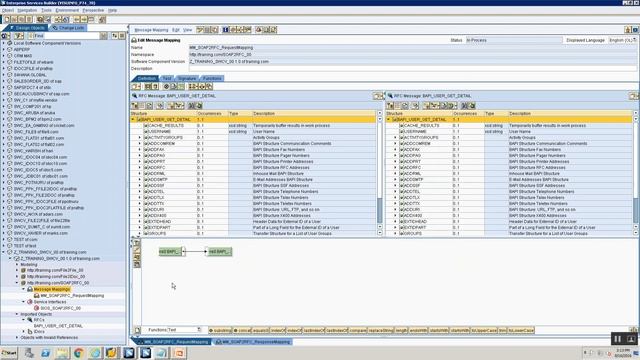Click the search button next to Find field
The image size is (640, 360).
pyautogui.click(x=104, y=36)
